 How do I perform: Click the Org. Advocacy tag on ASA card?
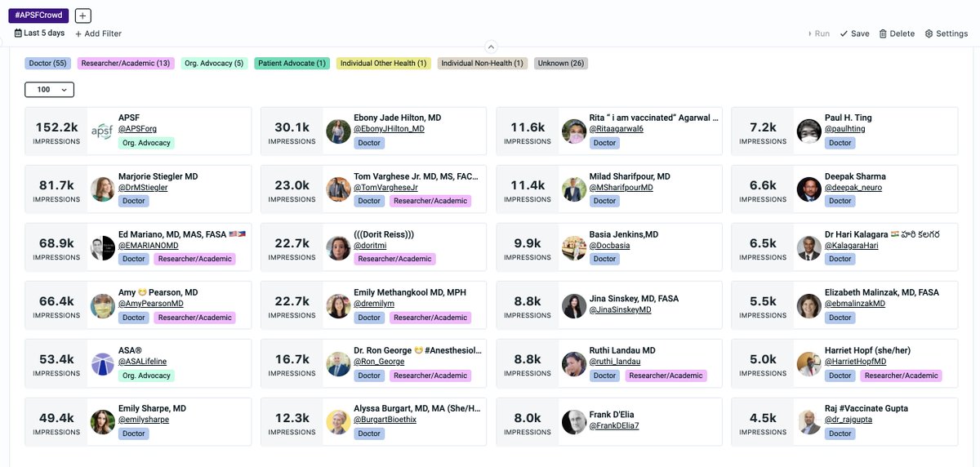[x=147, y=376]
